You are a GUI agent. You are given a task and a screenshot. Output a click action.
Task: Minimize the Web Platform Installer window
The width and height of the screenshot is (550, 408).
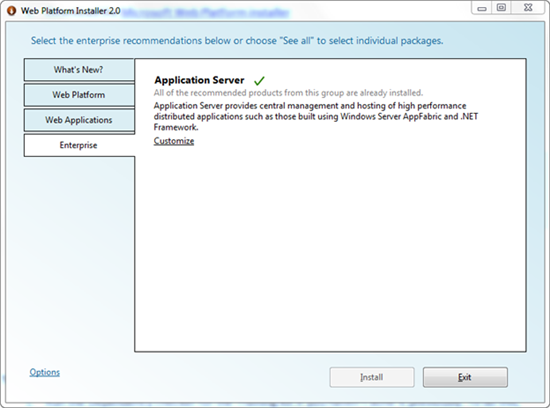click(482, 8)
